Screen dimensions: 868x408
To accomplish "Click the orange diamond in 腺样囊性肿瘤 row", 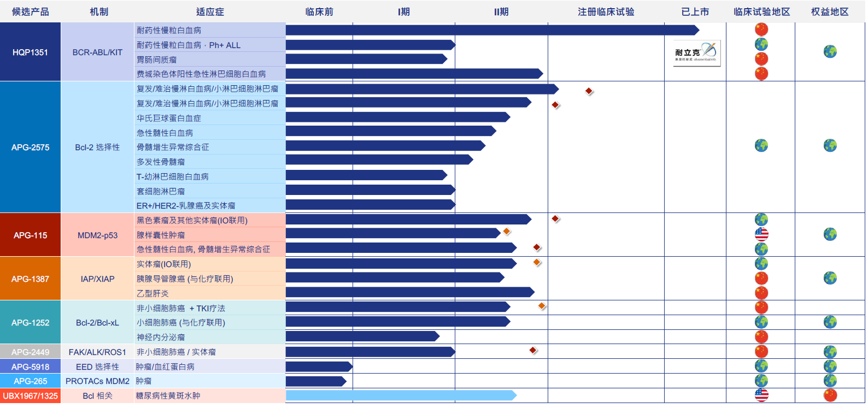I will (x=507, y=232).
